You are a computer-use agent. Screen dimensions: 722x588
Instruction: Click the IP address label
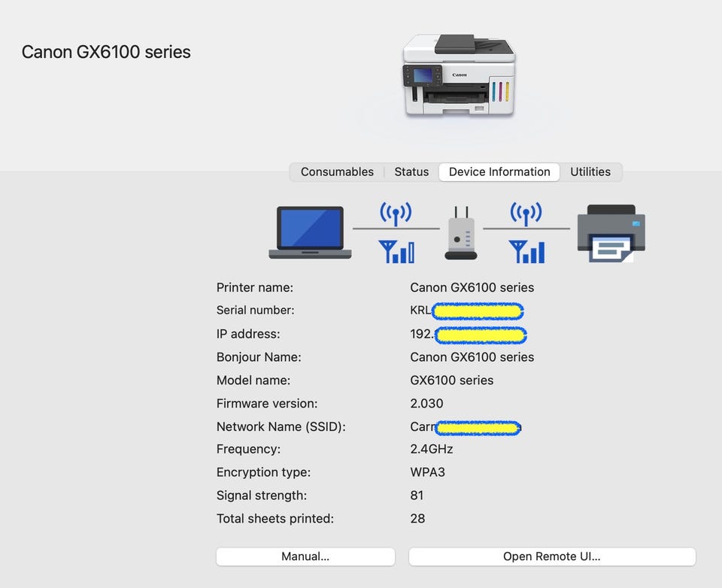[247, 334]
